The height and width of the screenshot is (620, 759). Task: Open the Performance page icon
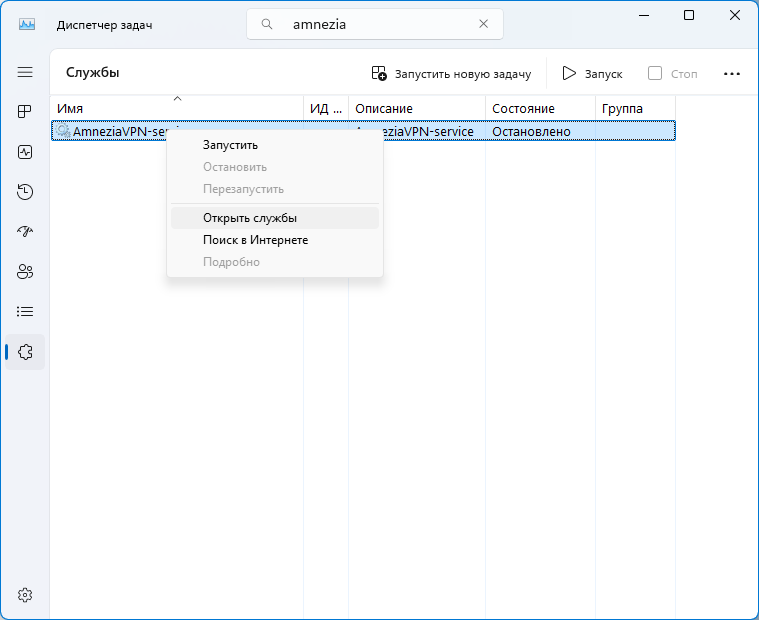(x=25, y=152)
